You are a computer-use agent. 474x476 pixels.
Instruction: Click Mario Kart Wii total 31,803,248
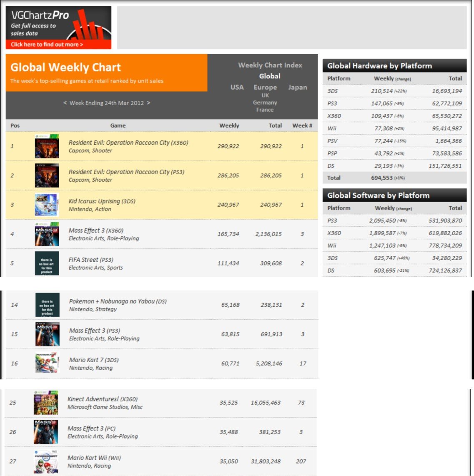pyautogui.click(x=266, y=461)
